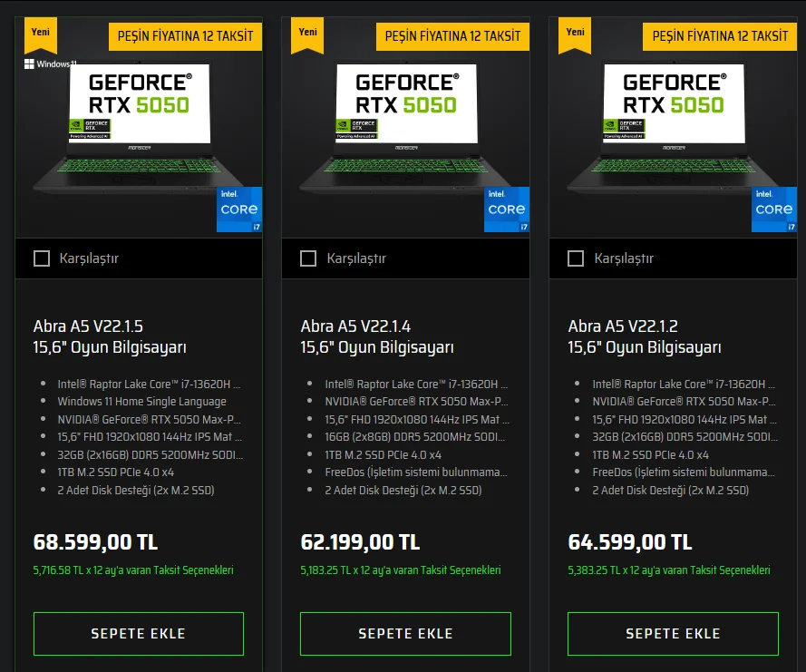Click the 64.599,00 TL price
The image size is (806, 672).
tap(630, 542)
